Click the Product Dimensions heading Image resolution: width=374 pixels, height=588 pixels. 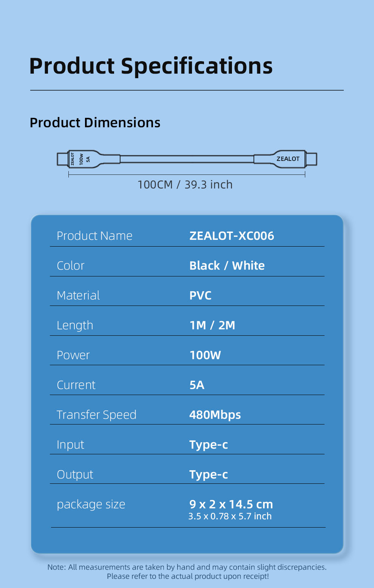pyautogui.click(x=95, y=123)
